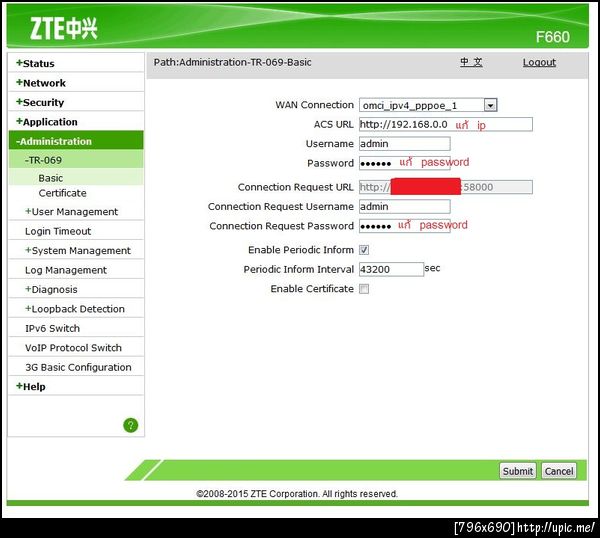The width and height of the screenshot is (600, 538).
Task: Click the path text Administration-TR-069-Basic
Action: (x=245, y=62)
